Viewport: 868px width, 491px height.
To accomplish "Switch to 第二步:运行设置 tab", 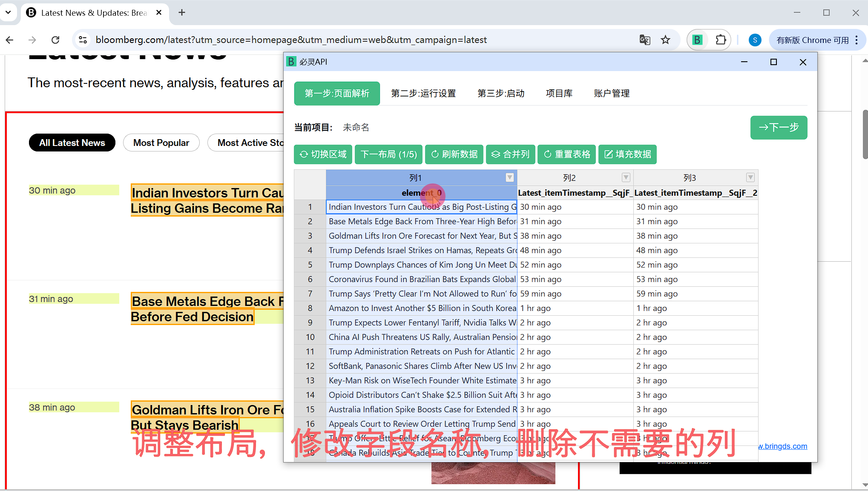I will click(x=423, y=93).
